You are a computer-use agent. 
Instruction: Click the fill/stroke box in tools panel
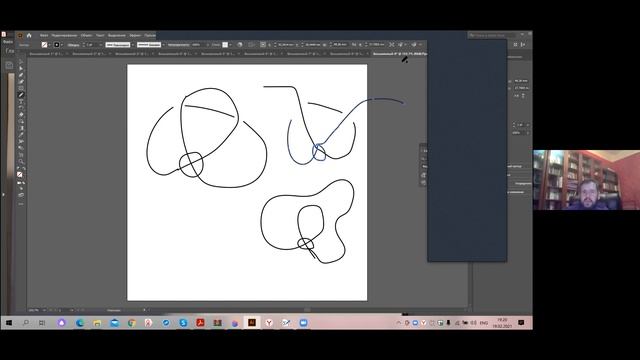(x=20, y=175)
